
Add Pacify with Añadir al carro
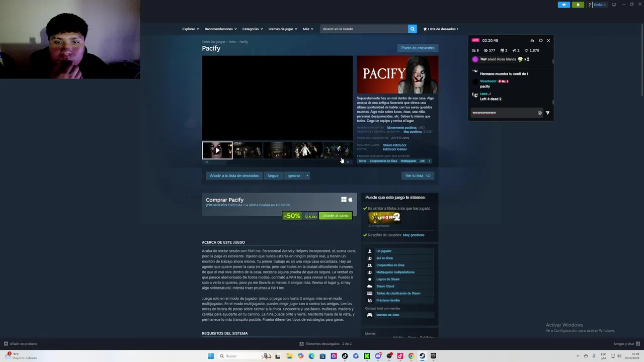click(335, 216)
